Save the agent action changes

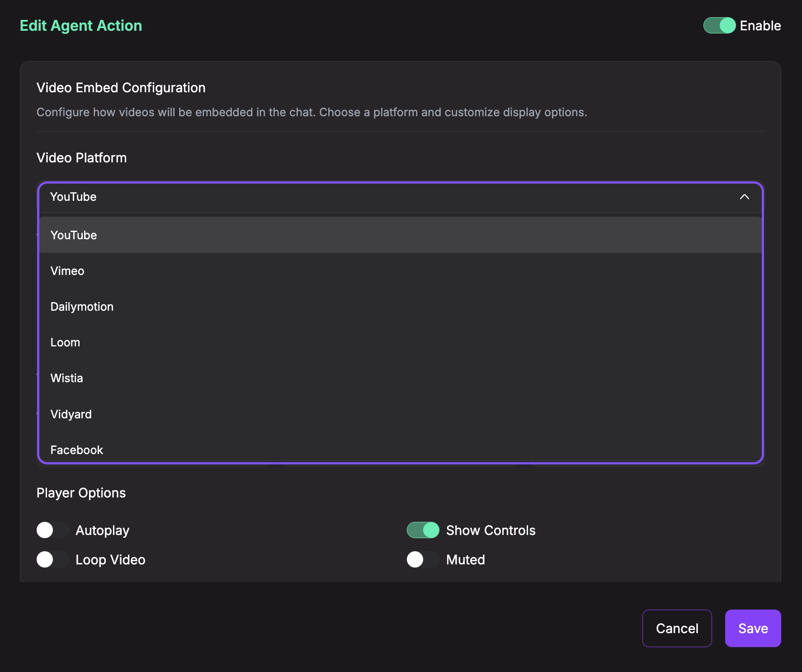click(752, 628)
